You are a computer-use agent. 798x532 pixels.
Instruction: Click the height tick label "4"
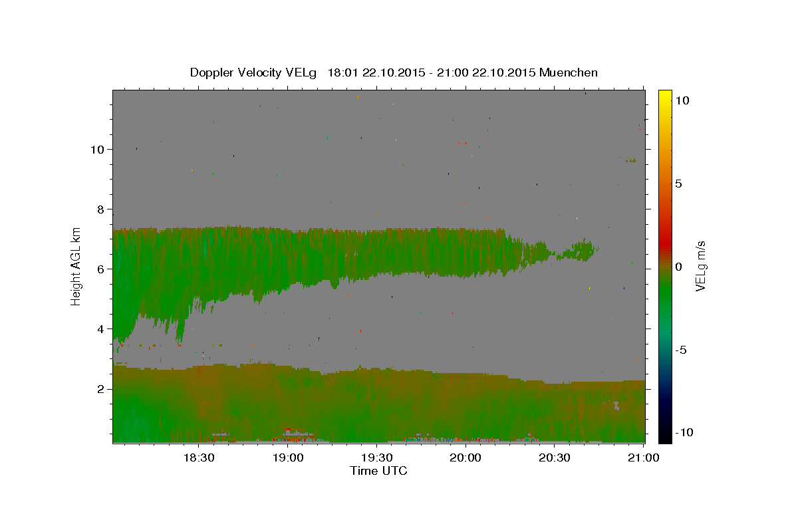[x=99, y=329]
